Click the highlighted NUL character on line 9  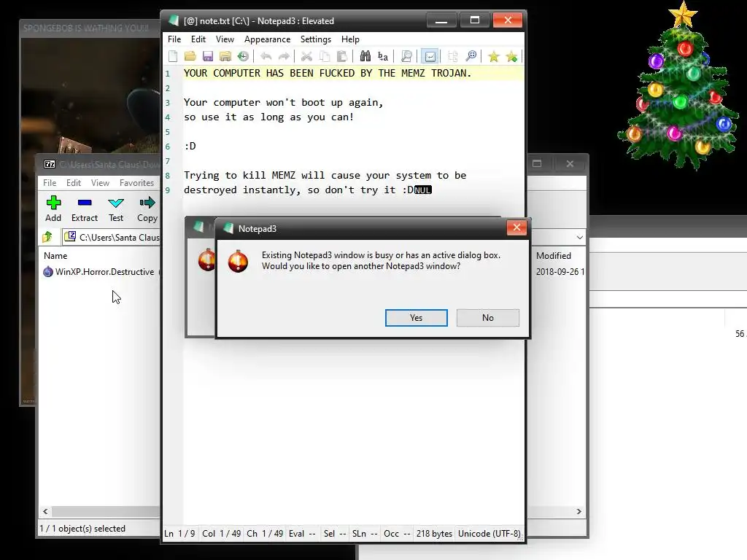(422, 190)
